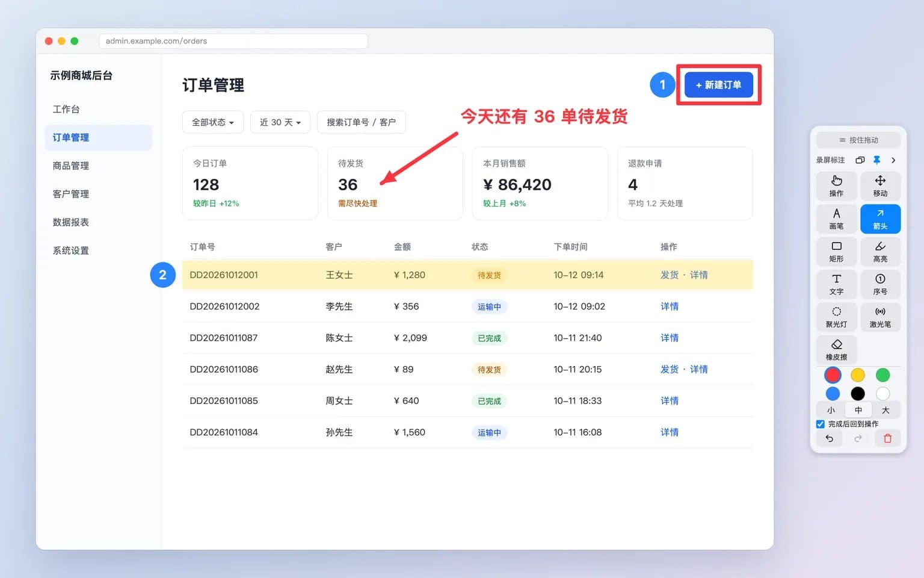Screen dimensions: 924x578
Task: Open 系统设置 in the sidebar
Action: click(98, 250)
